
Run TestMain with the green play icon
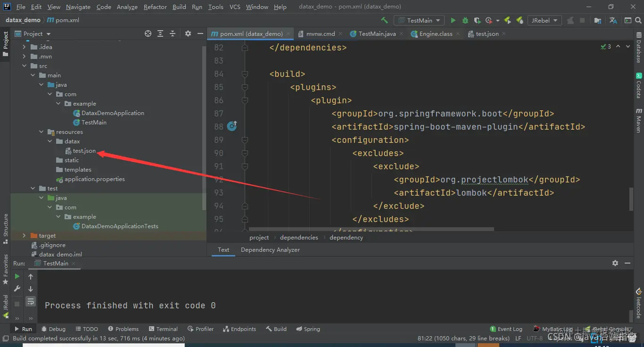pos(453,20)
